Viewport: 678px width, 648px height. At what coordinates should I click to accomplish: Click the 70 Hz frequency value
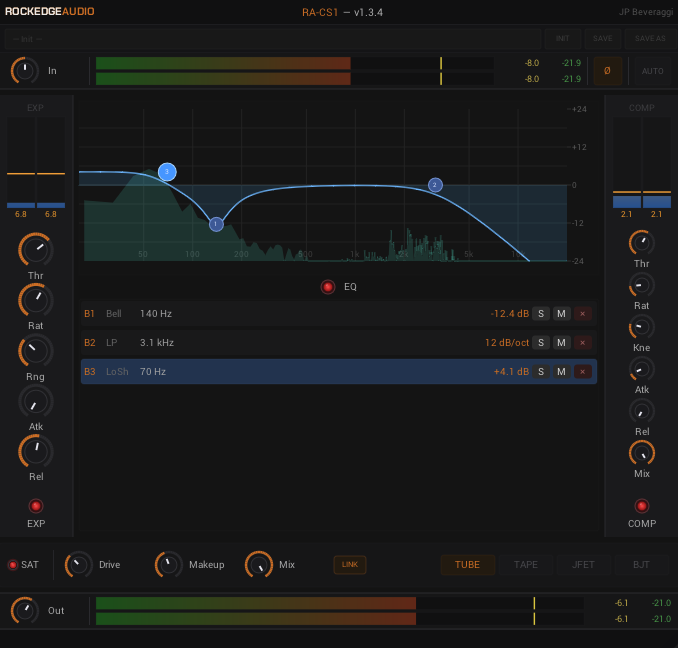153,371
